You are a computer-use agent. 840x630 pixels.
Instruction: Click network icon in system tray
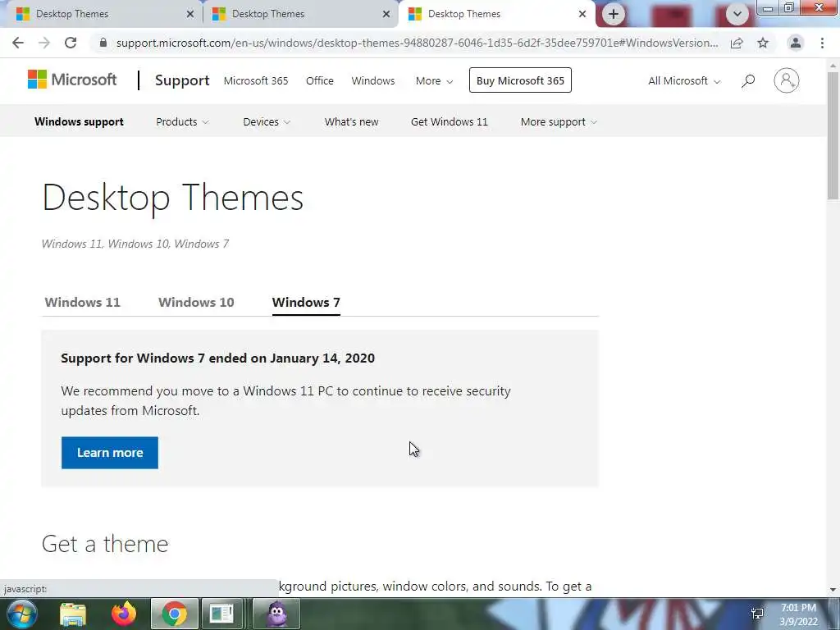point(757,614)
